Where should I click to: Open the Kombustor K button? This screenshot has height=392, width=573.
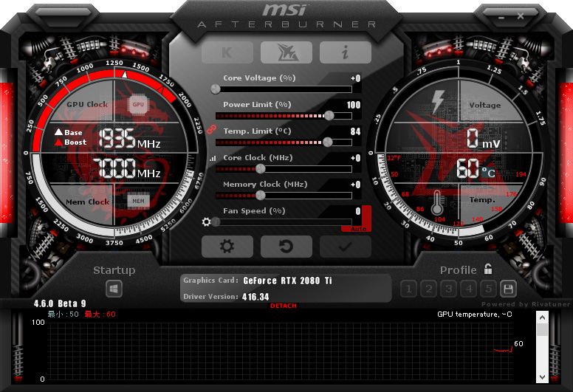tap(227, 52)
